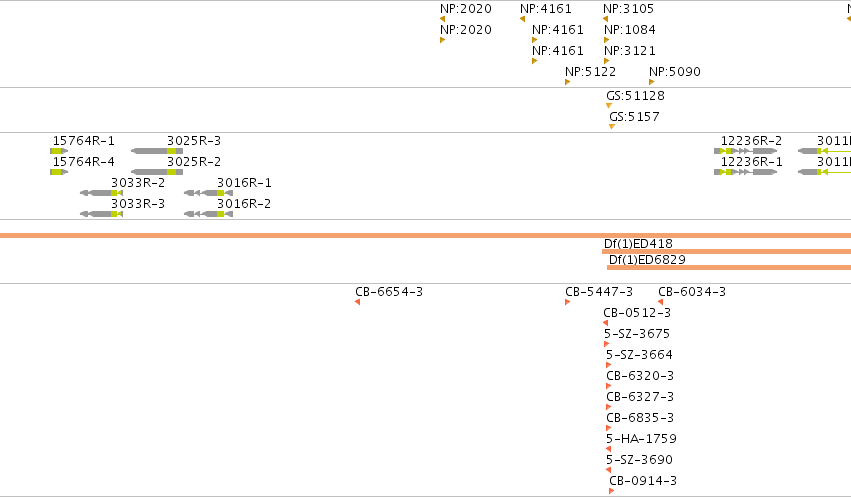Select the 3016R-1 transcript glyph

[x=208, y=193]
